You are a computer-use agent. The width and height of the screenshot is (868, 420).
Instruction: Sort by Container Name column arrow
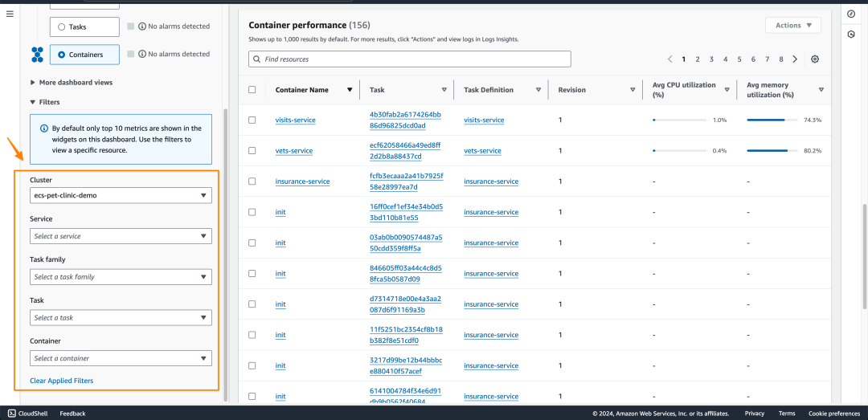(x=350, y=90)
